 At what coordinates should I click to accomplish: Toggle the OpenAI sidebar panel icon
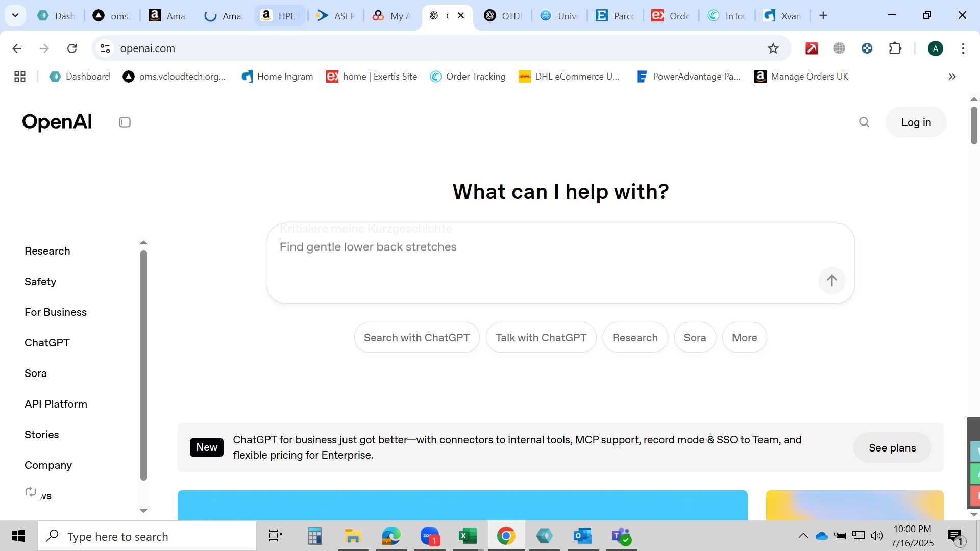(x=125, y=122)
